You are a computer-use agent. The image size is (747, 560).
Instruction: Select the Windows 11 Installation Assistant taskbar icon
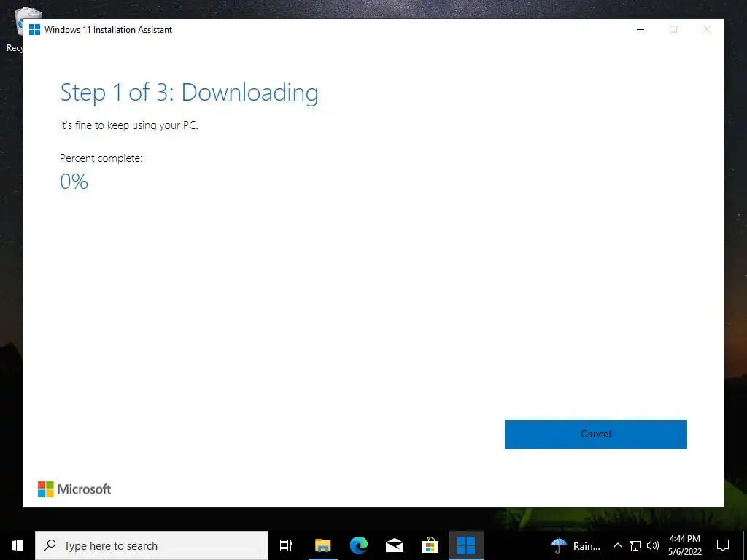[466, 545]
